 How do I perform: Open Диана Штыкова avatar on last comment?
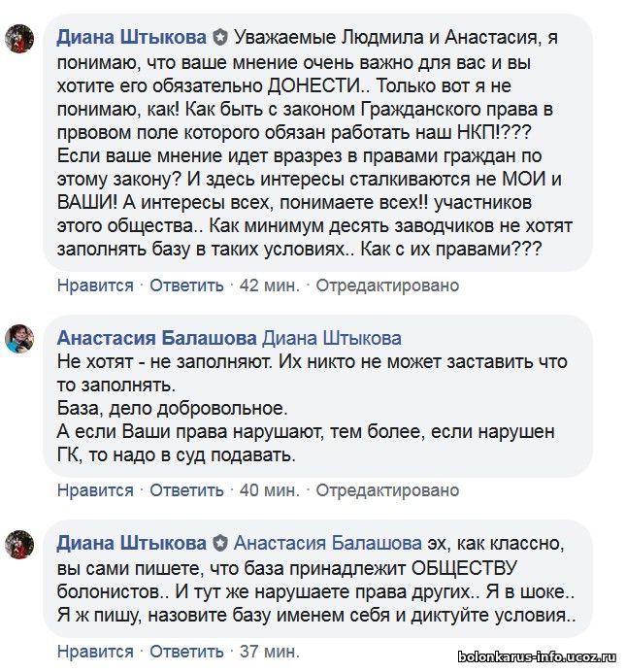(x=19, y=544)
